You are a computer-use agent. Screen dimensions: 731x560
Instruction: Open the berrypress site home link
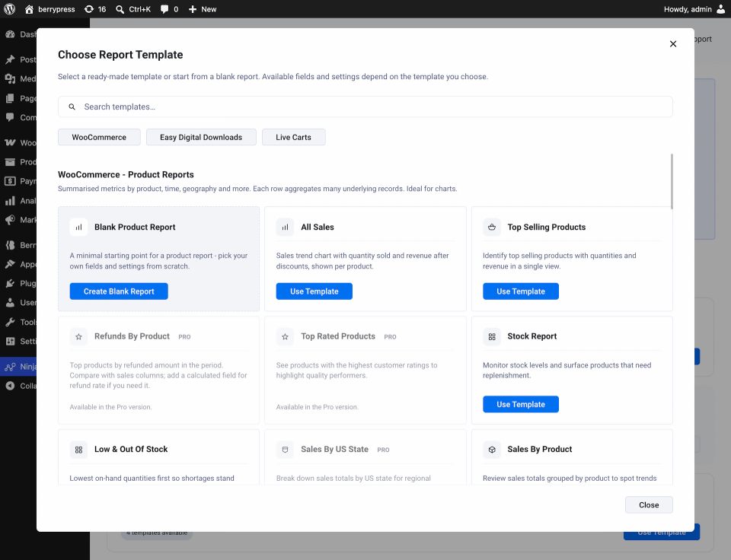point(50,9)
